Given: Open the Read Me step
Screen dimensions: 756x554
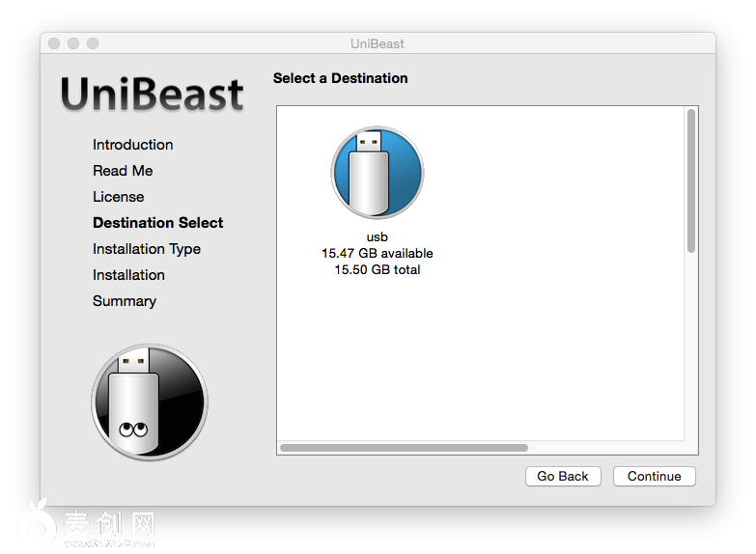Looking at the screenshot, I should coord(123,171).
